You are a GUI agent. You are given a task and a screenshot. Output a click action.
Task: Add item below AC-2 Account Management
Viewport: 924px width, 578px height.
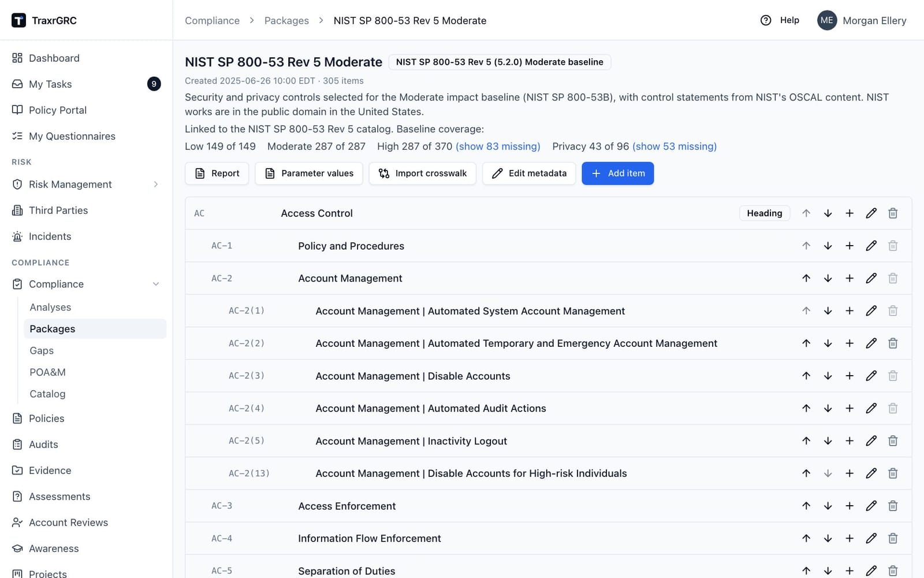point(850,278)
